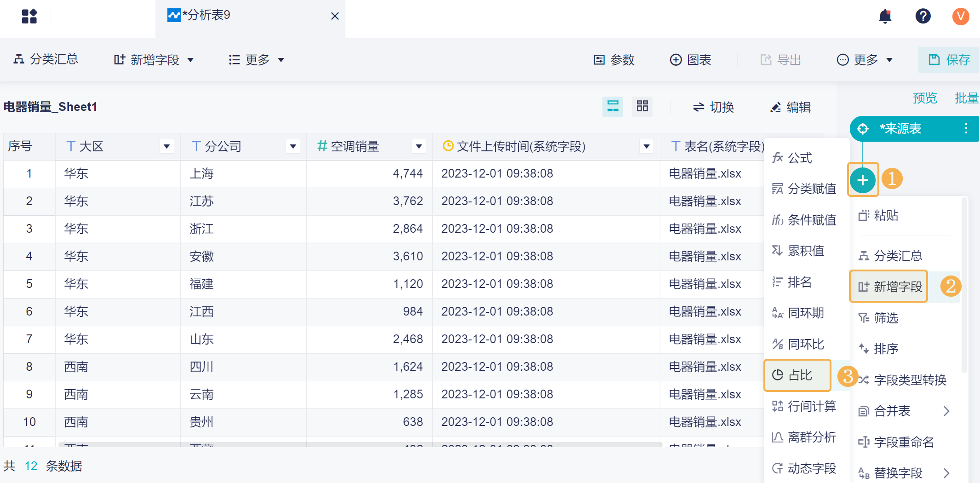Switch to grid card view icon
Screen dimensions: 980x483
642,107
